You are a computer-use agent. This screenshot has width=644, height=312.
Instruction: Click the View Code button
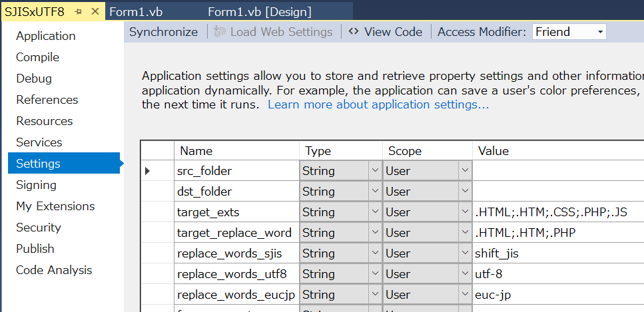[385, 32]
